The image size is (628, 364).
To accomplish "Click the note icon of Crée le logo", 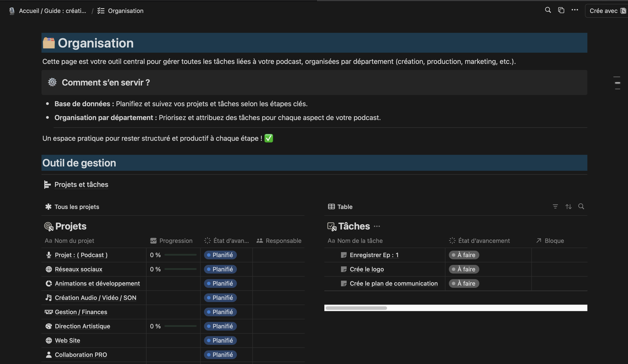I will pyautogui.click(x=344, y=269).
